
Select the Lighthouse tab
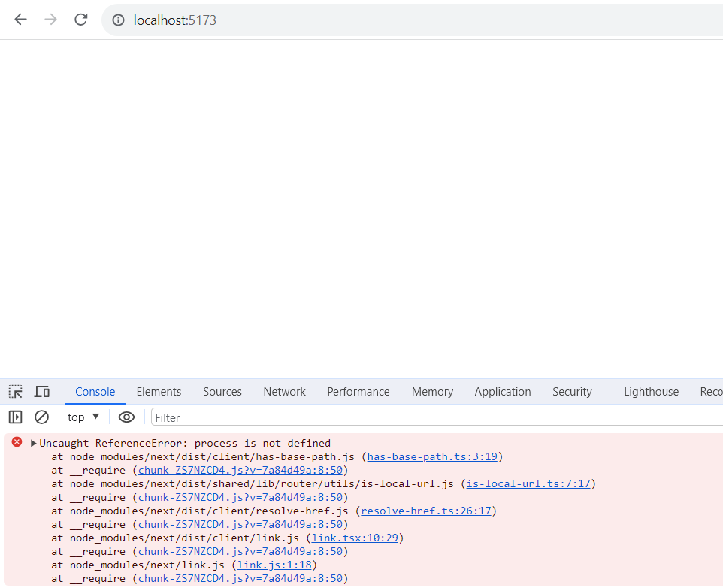[x=651, y=391]
